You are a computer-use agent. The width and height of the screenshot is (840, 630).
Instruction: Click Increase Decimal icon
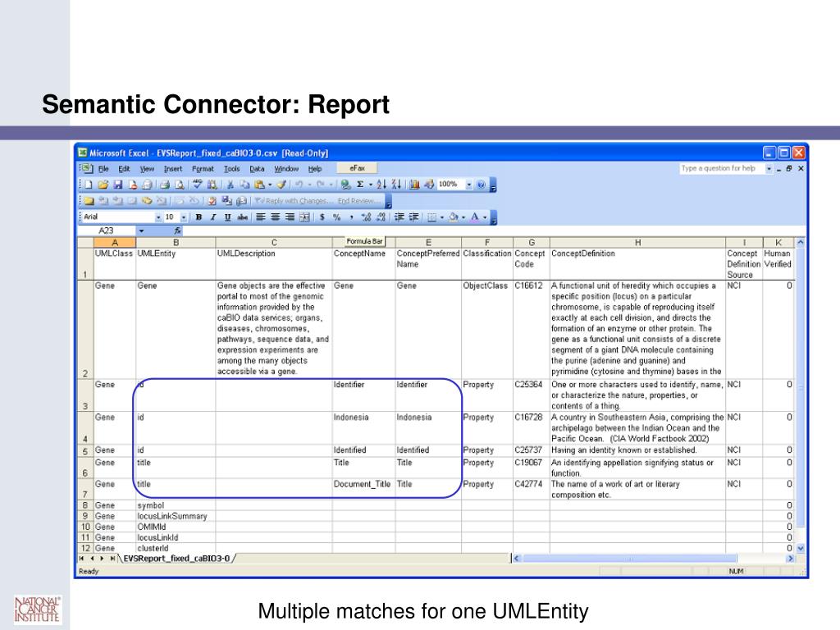pyautogui.click(x=367, y=217)
